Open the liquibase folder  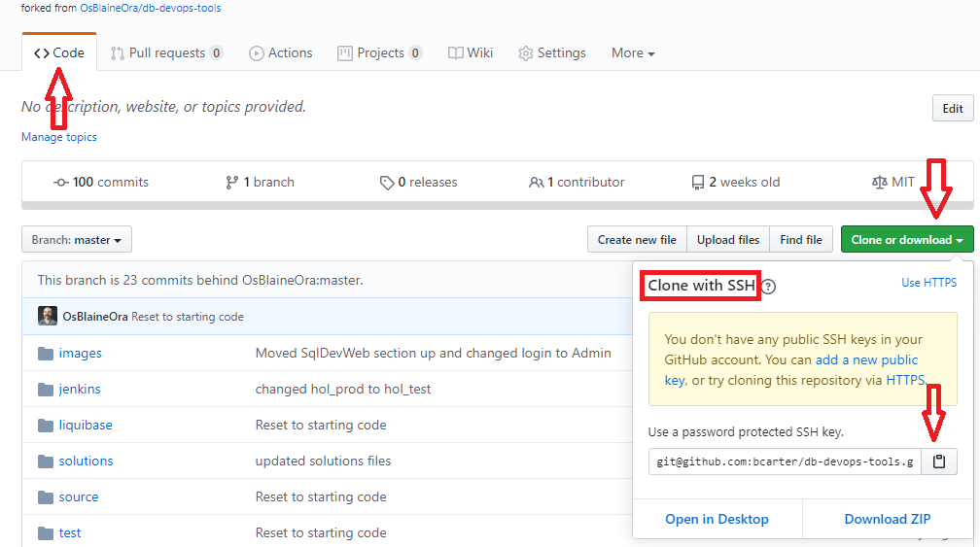(x=86, y=426)
